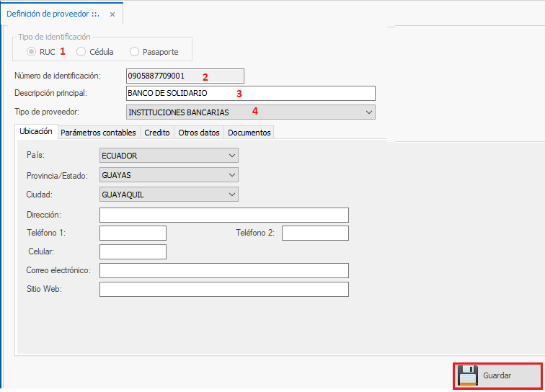The height and width of the screenshot is (392, 545).
Task: Click the Sitio Web text field
Action: 223,289
